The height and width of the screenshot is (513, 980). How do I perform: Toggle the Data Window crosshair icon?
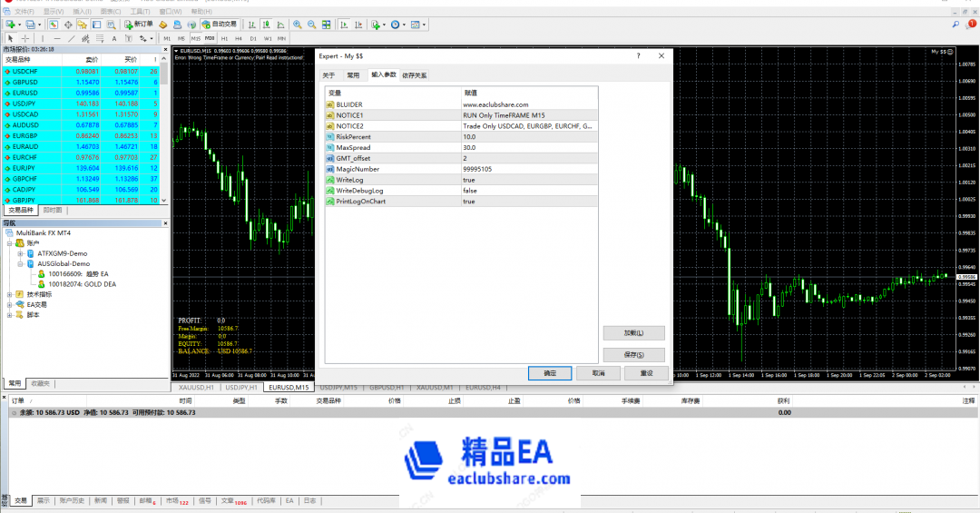click(x=68, y=25)
